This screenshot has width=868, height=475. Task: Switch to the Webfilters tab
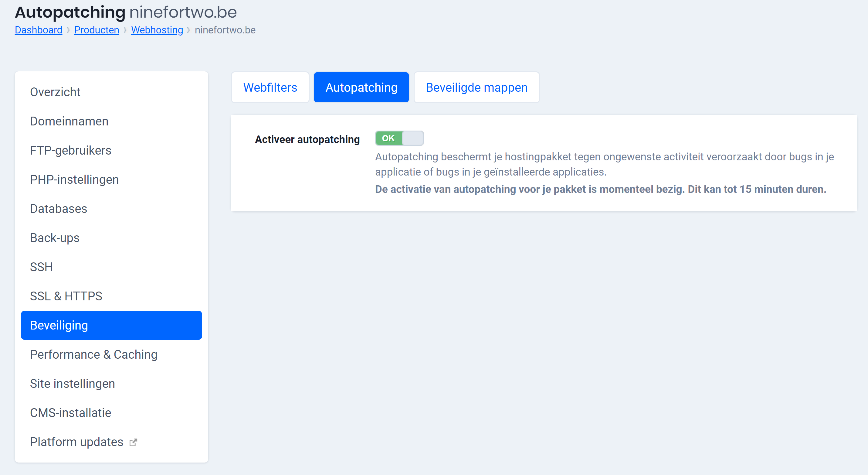pos(270,87)
